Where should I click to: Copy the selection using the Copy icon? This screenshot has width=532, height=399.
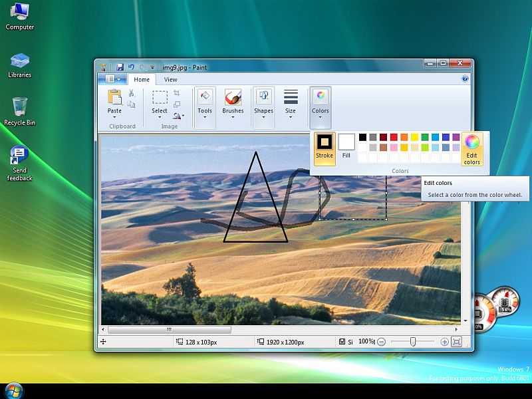pyautogui.click(x=132, y=104)
